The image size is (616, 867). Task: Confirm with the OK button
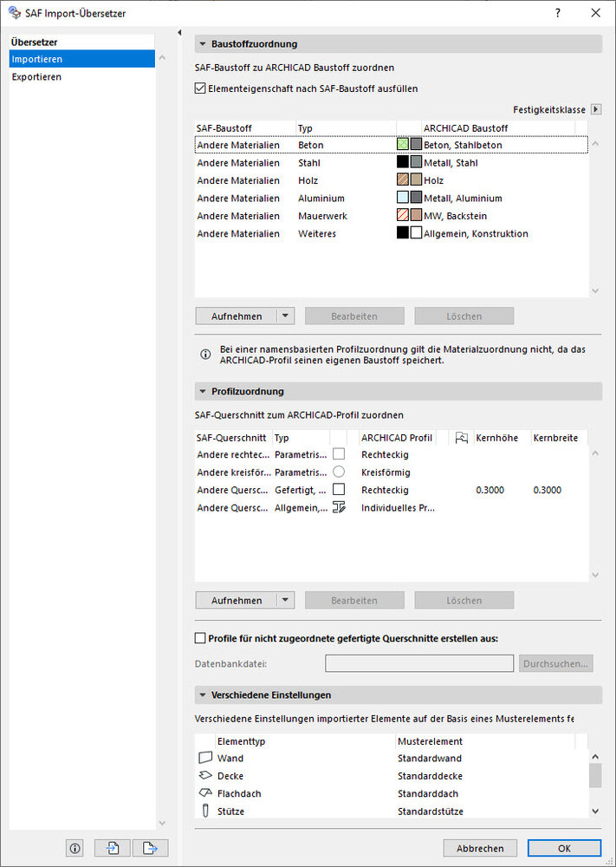[x=564, y=848]
